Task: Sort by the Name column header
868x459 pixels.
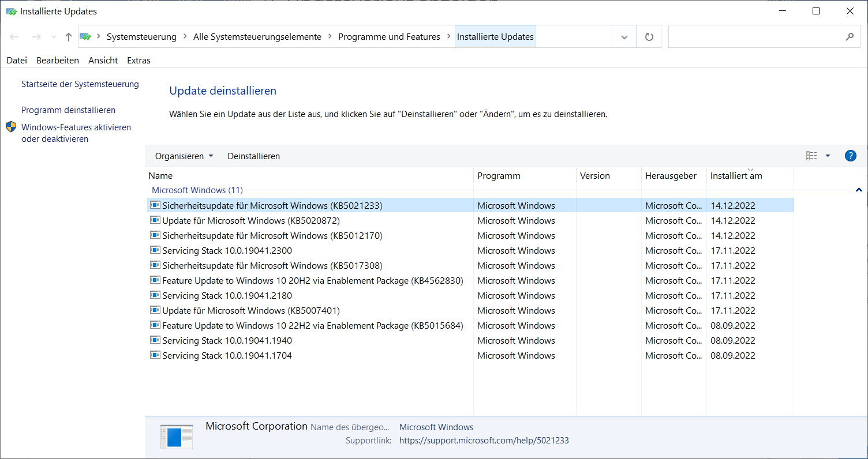Action: [309, 176]
